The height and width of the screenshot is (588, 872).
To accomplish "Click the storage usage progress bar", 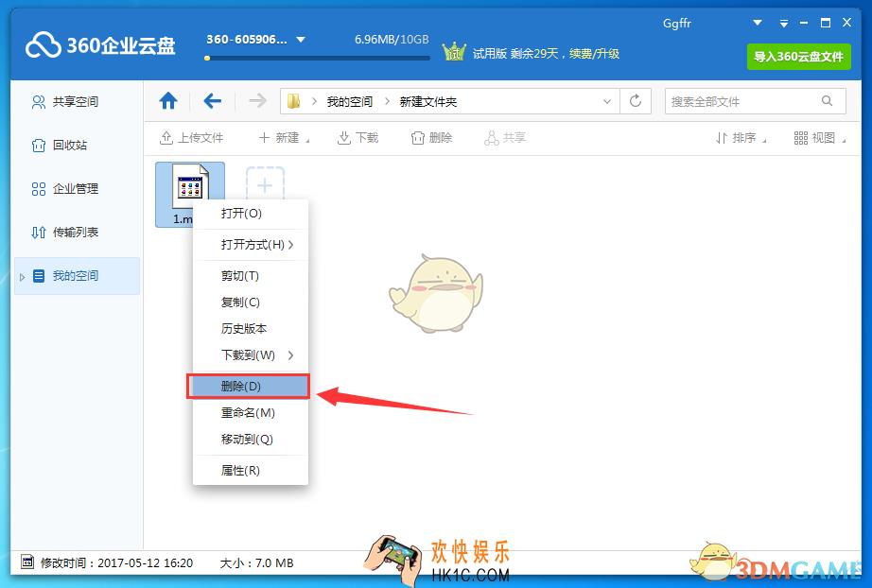I will coord(317,58).
